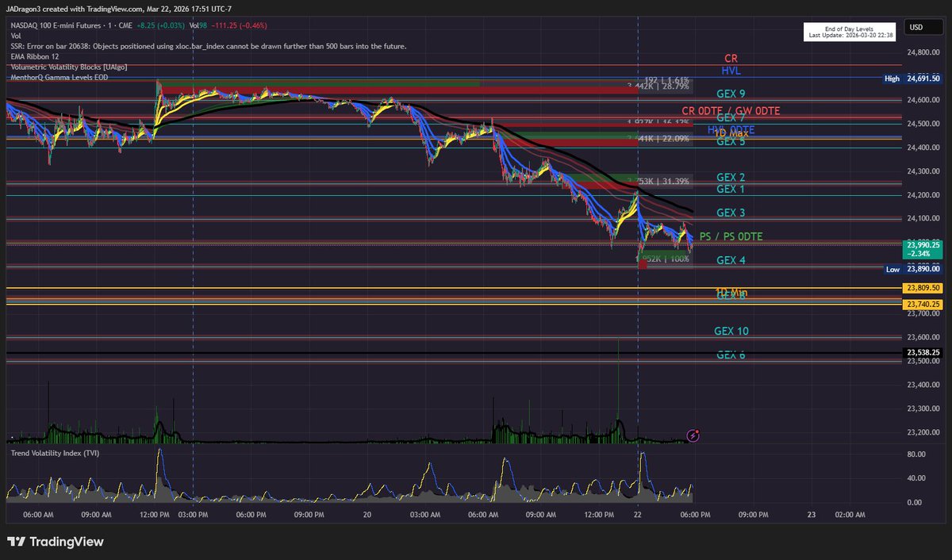Click the 23,538.25 black price tag
The image size is (952, 560).
[924, 352]
